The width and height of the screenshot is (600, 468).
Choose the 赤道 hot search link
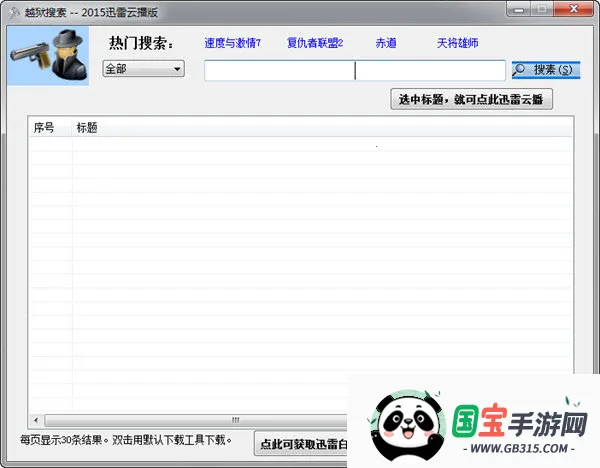386,44
